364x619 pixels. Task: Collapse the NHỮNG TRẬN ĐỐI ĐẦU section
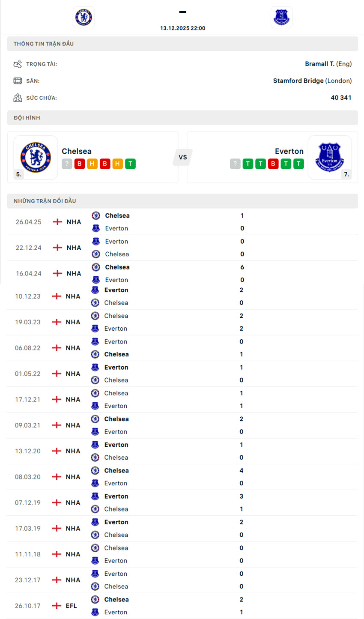coord(182,200)
